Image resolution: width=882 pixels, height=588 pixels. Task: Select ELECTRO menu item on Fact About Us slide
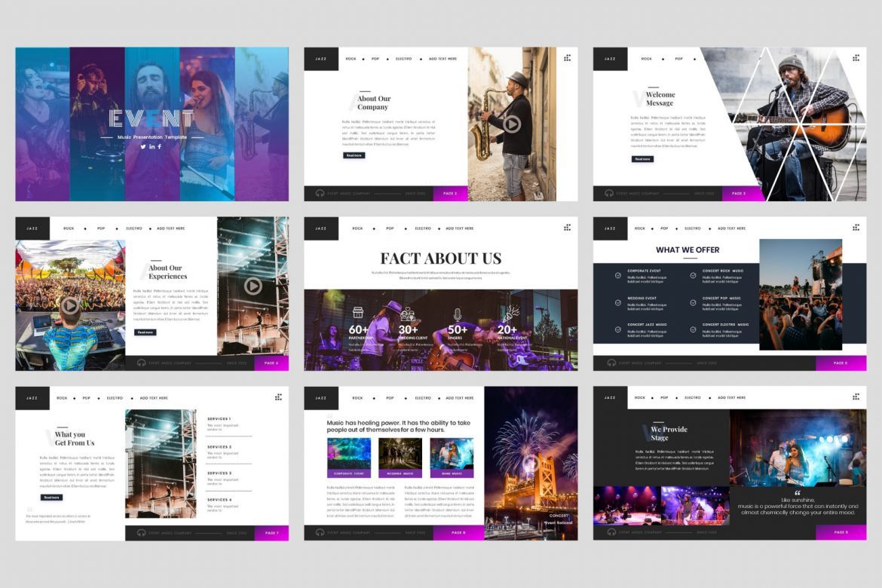pyautogui.click(x=423, y=228)
